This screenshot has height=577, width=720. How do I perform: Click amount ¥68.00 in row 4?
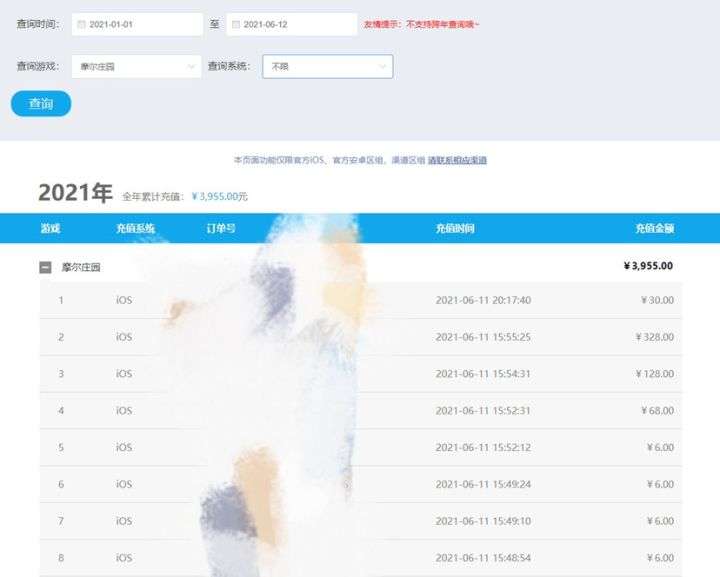(658, 410)
